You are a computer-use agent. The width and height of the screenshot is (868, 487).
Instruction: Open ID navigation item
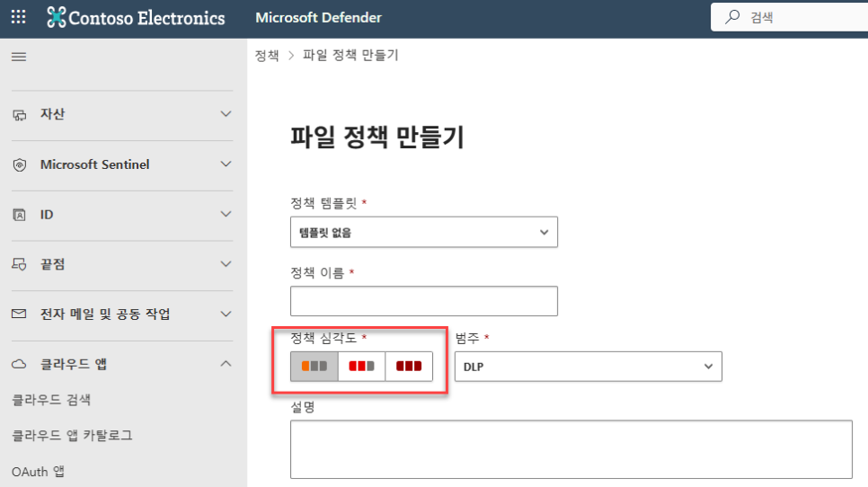tap(122, 214)
